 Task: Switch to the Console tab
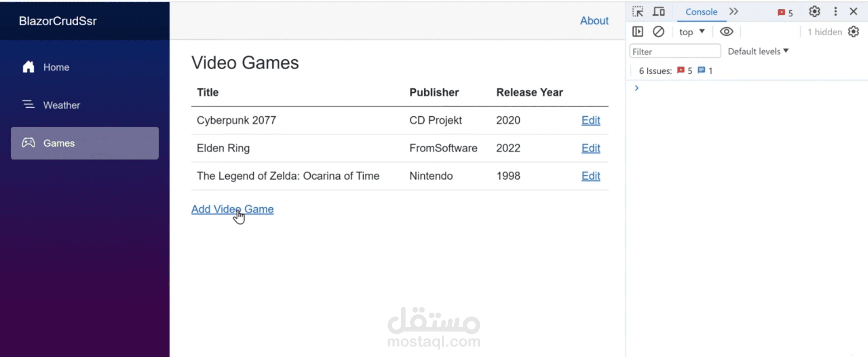[x=701, y=12]
